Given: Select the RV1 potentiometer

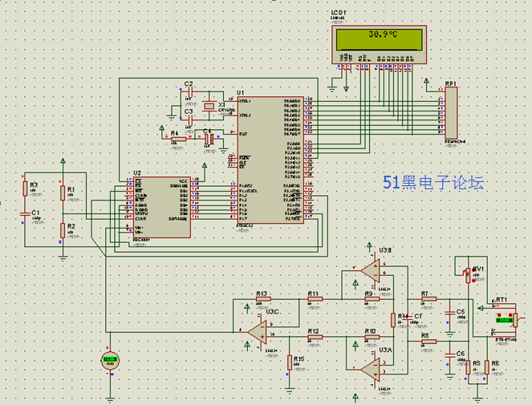Looking at the screenshot, I should tap(472, 275).
